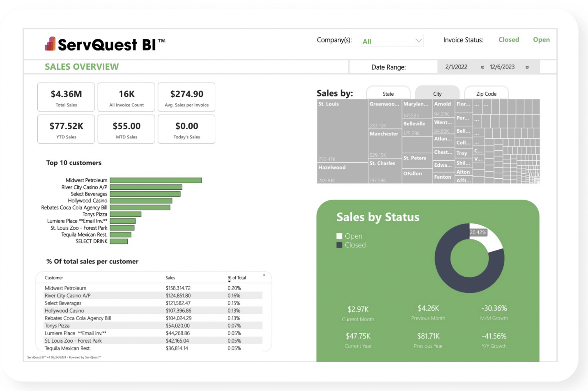Click the River City Casino A/P bar
This screenshot has height=391, width=588.
(x=146, y=187)
